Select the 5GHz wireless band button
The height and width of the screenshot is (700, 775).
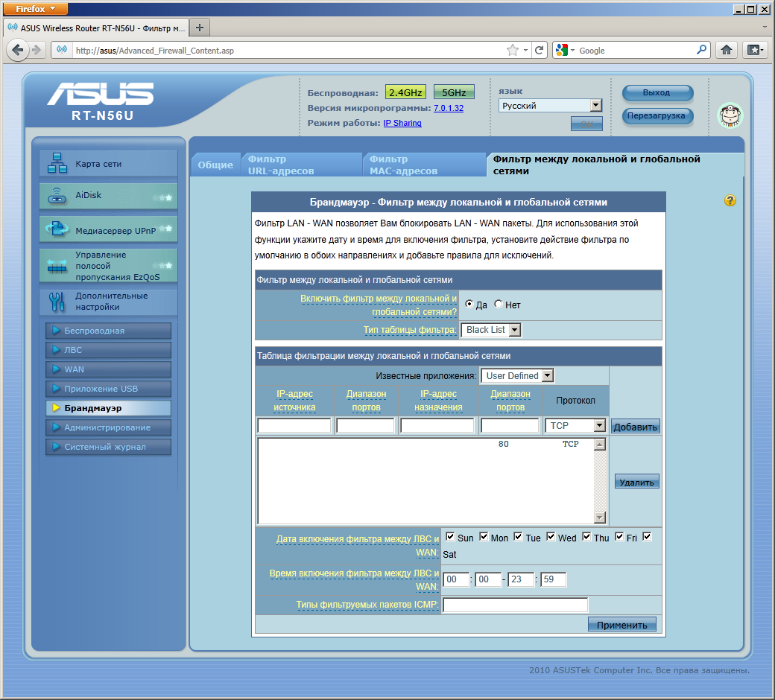(x=454, y=92)
